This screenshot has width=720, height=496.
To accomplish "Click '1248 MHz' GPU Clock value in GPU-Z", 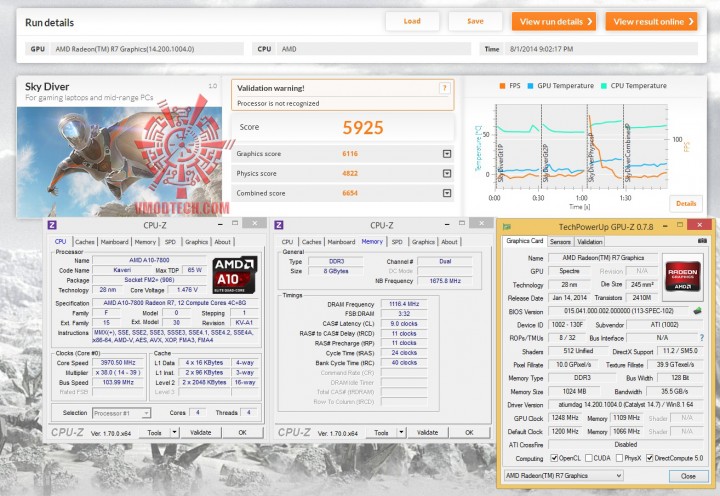I will pos(565,418).
